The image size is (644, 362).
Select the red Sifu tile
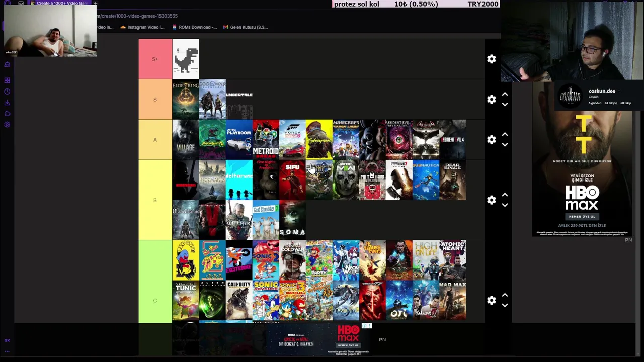point(292,180)
